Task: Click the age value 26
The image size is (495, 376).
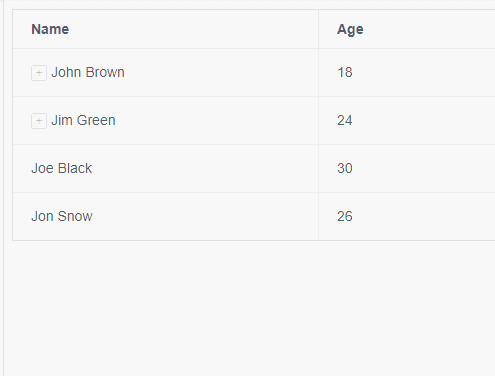Action: [345, 216]
